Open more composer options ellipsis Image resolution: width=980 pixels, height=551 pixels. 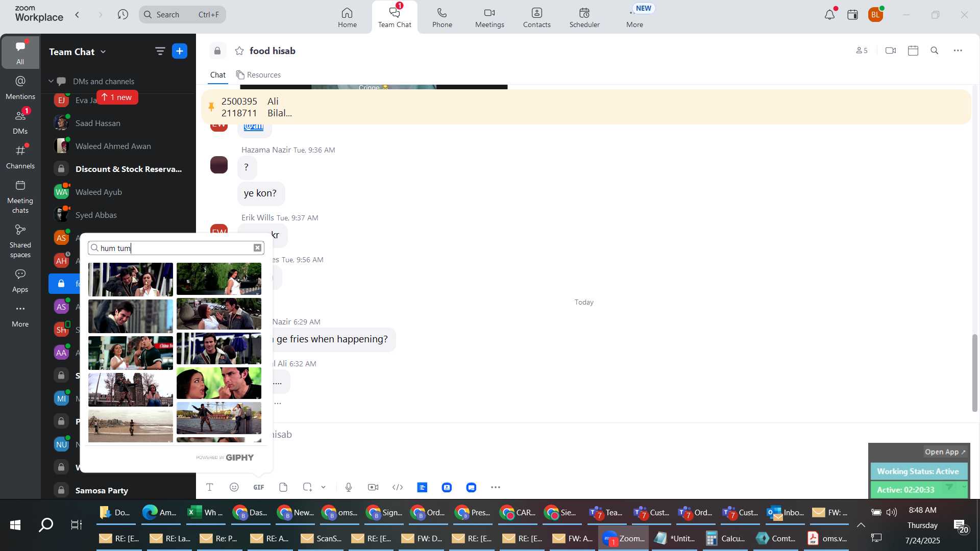tap(496, 487)
